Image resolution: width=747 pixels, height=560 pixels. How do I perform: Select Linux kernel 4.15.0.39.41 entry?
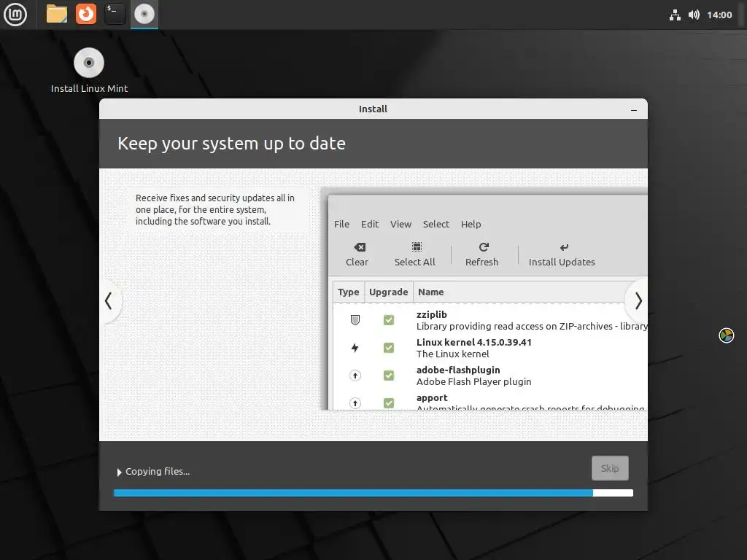pos(474,343)
